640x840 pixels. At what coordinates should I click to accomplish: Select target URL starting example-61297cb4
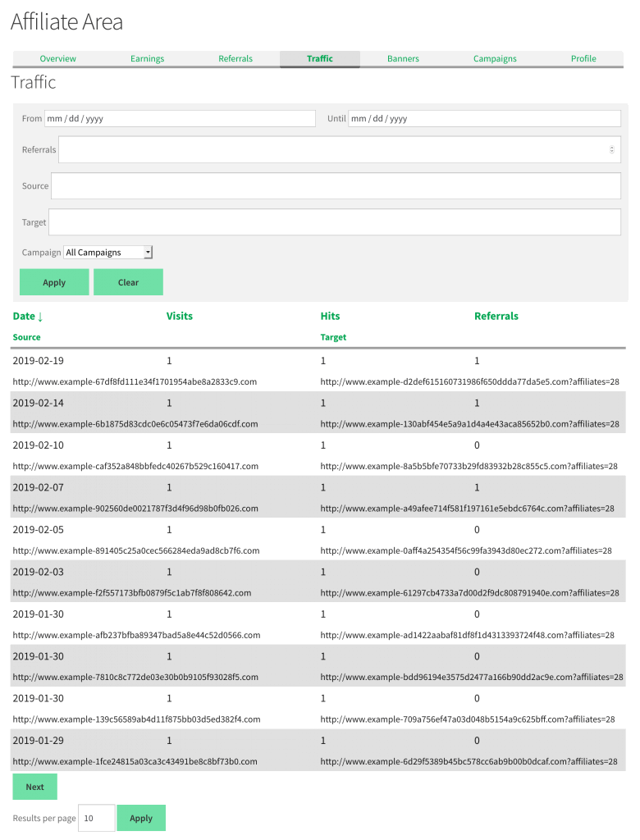pyautogui.click(x=469, y=593)
